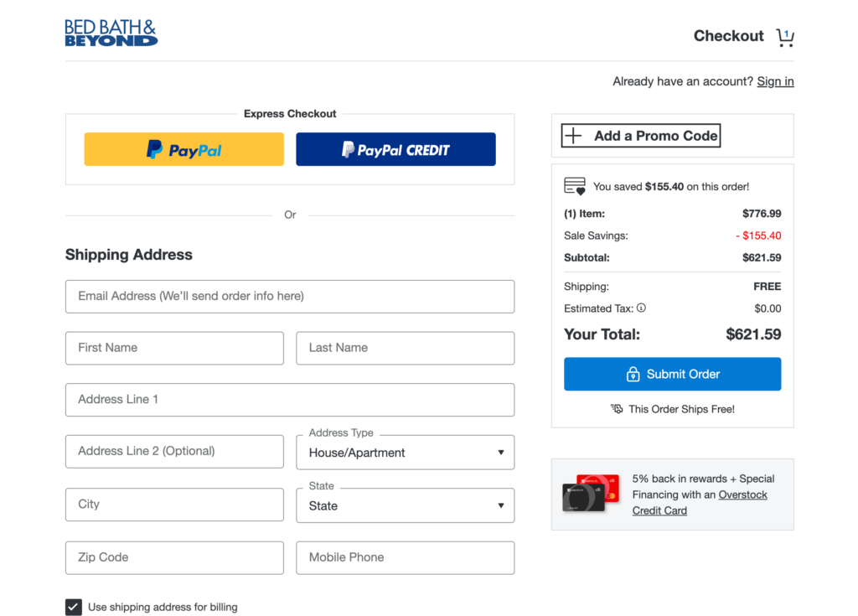
Task: Select the Mobile Phone input field
Action: (x=406, y=557)
